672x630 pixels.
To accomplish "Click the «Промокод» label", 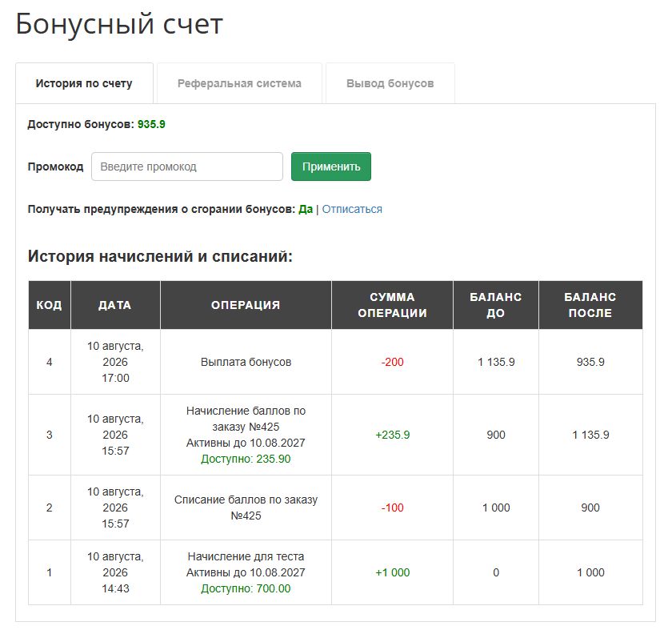I will (x=56, y=167).
